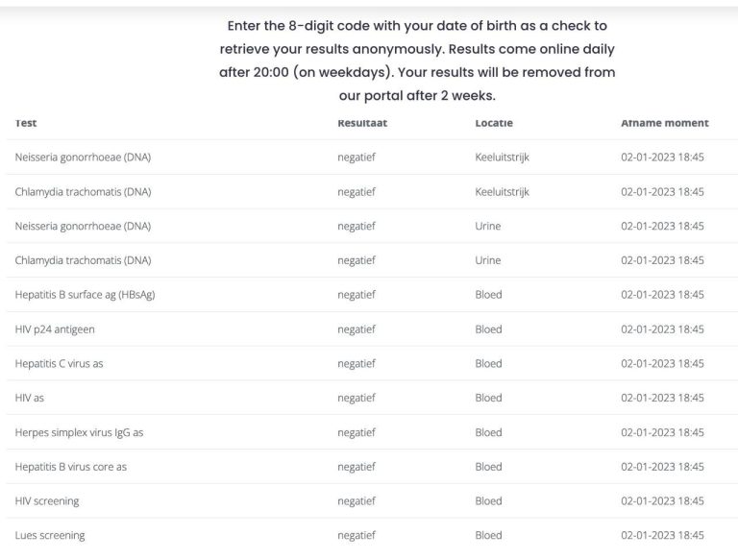The width and height of the screenshot is (738, 560).
Task: Click HIV p24 antigeen test name
Action: click(x=55, y=329)
